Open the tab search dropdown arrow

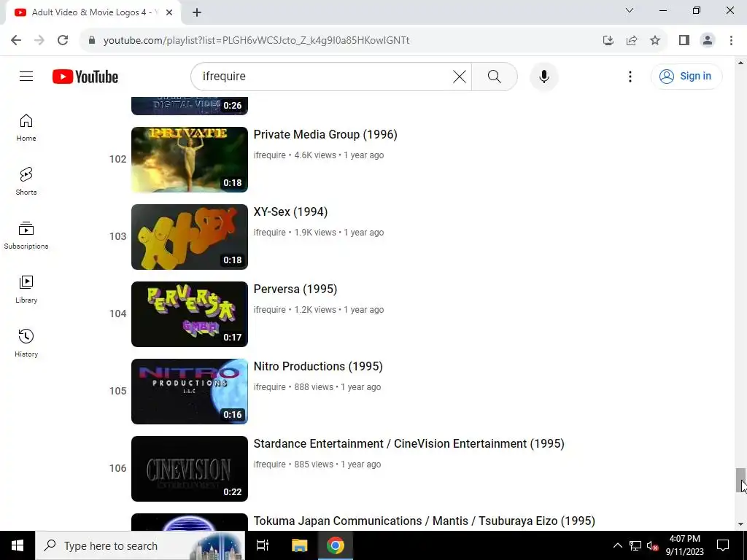630,10
